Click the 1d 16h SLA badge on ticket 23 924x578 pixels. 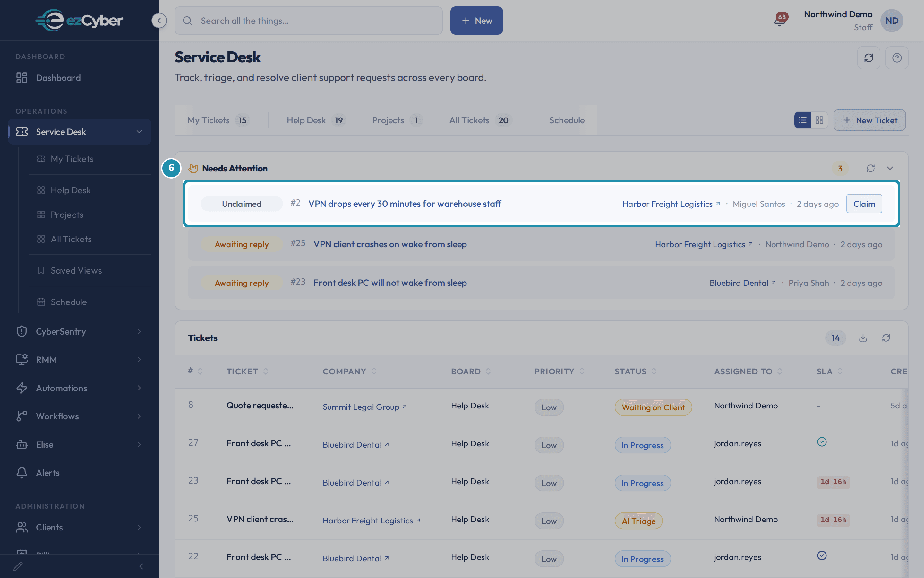[833, 482]
